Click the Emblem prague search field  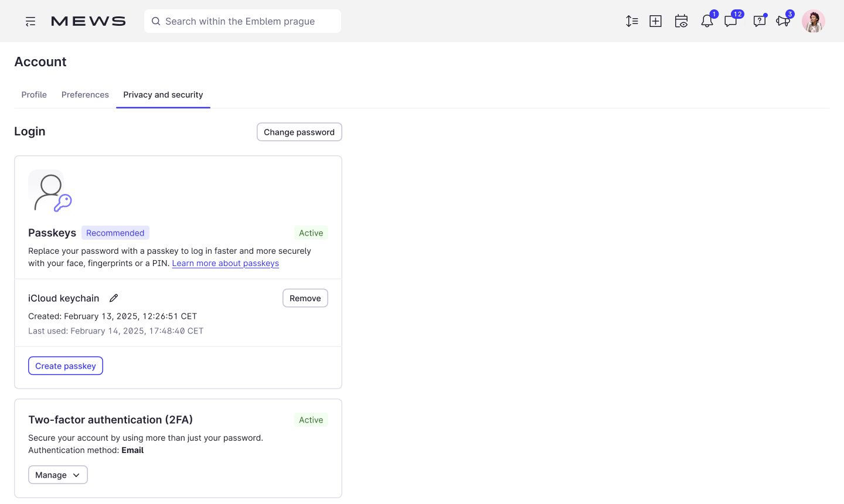[x=242, y=21]
